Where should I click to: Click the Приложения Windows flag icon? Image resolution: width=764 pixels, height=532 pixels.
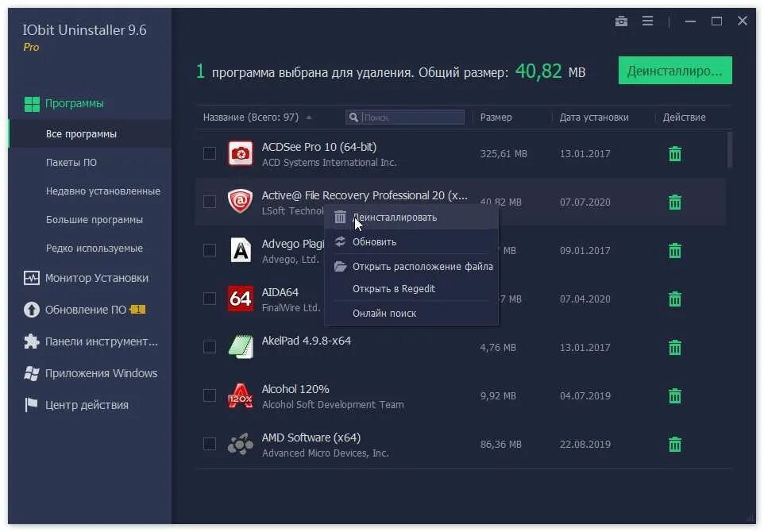[32, 373]
